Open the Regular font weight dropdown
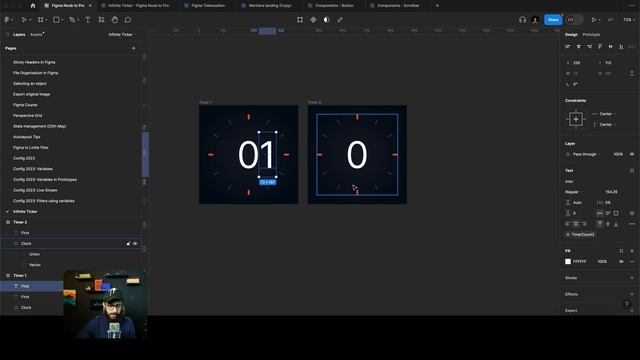Screen dimensions: 640x360 (573, 192)
